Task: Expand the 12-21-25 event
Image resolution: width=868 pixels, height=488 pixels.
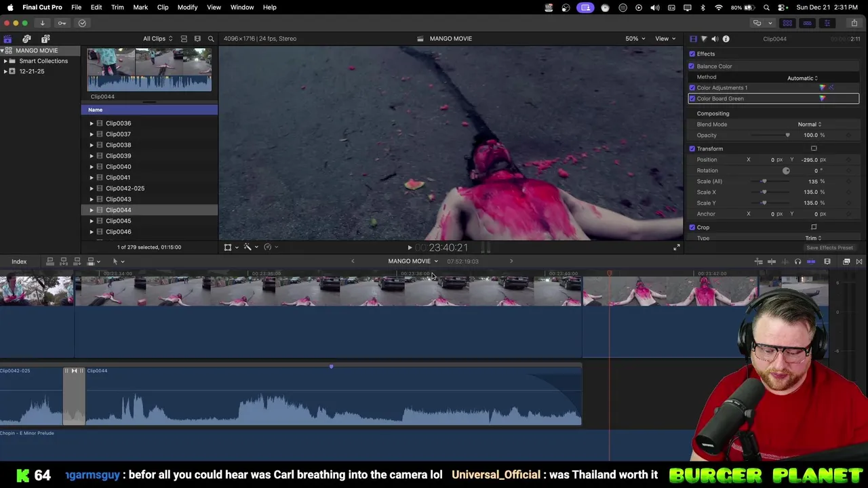Action: (5, 71)
